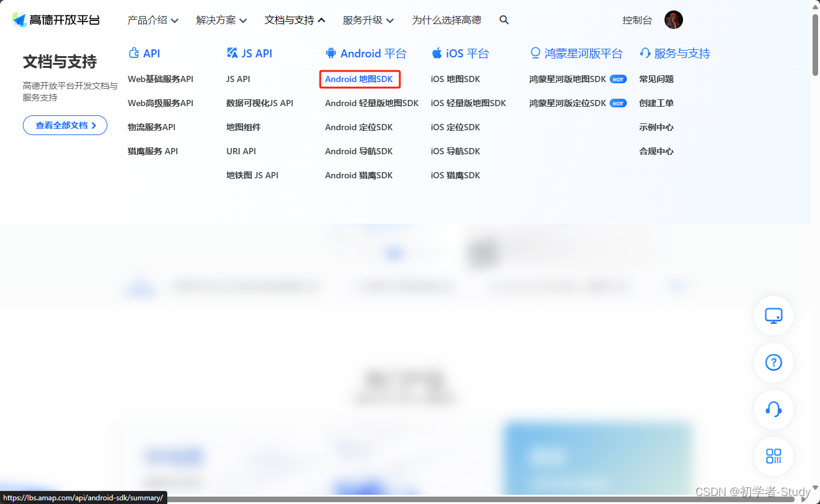Expand the 产品介绍 dropdown
This screenshot has height=504, width=820.
153,20
